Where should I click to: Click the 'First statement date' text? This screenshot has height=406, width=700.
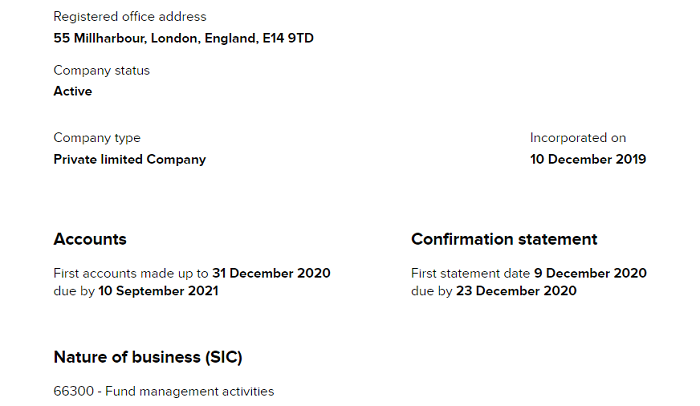point(471,273)
